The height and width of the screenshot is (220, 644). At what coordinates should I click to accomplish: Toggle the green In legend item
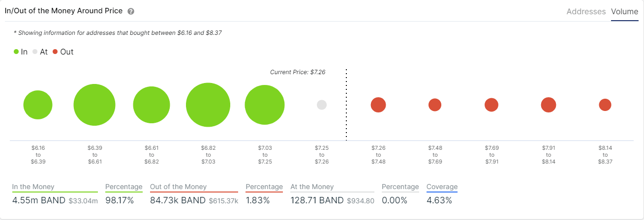21,52
